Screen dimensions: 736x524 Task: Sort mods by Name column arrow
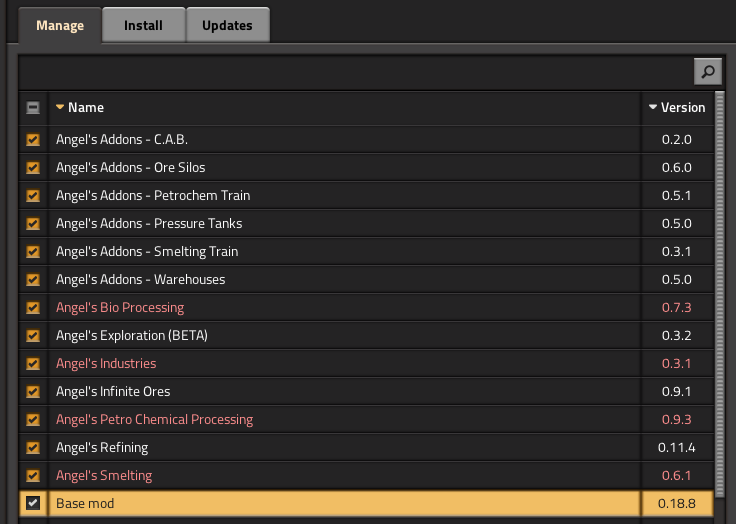[60, 107]
